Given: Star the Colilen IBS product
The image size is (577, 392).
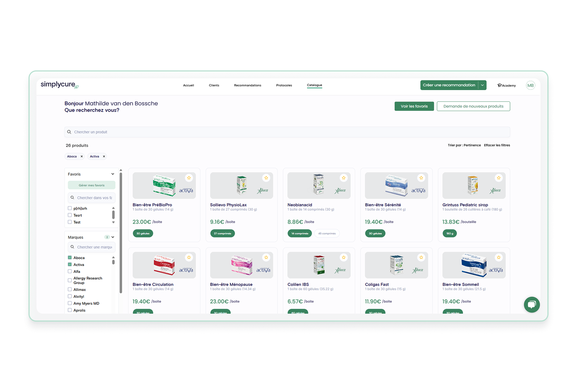Looking at the screenshot, I should pos(344,257).
